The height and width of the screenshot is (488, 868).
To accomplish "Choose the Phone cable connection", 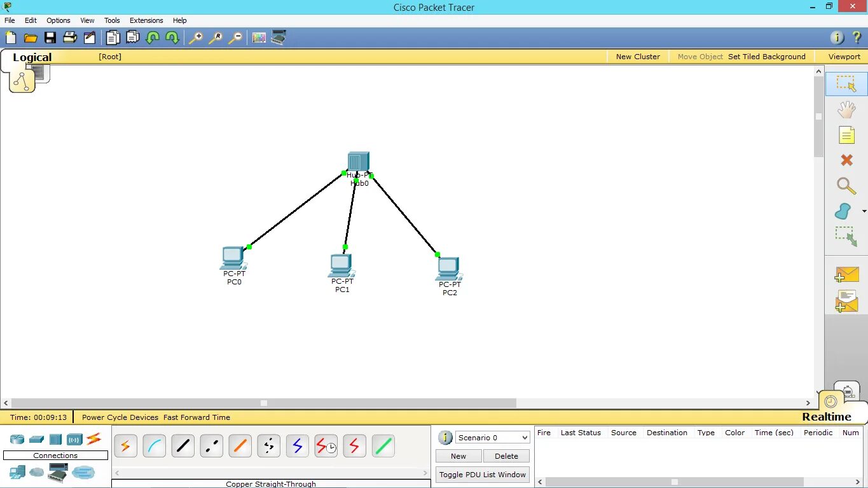I will coord(268,447).
